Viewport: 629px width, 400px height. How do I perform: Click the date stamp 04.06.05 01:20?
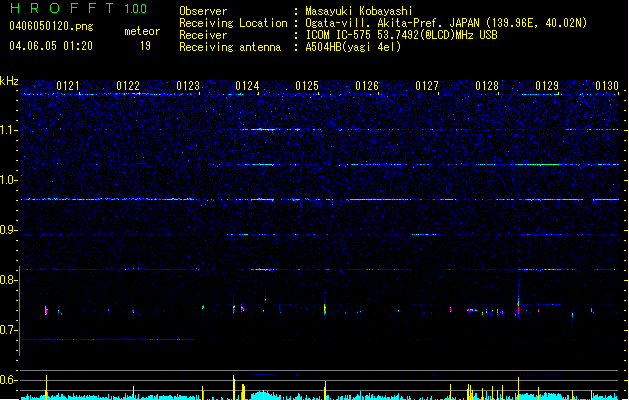point(51,46)
